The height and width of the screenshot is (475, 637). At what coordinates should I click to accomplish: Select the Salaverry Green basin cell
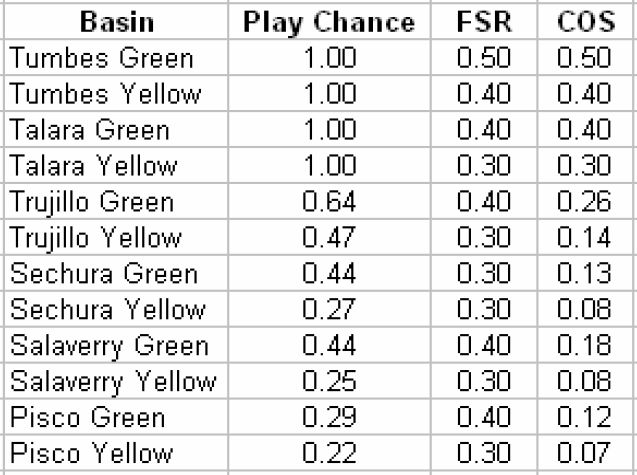(116, 345)
